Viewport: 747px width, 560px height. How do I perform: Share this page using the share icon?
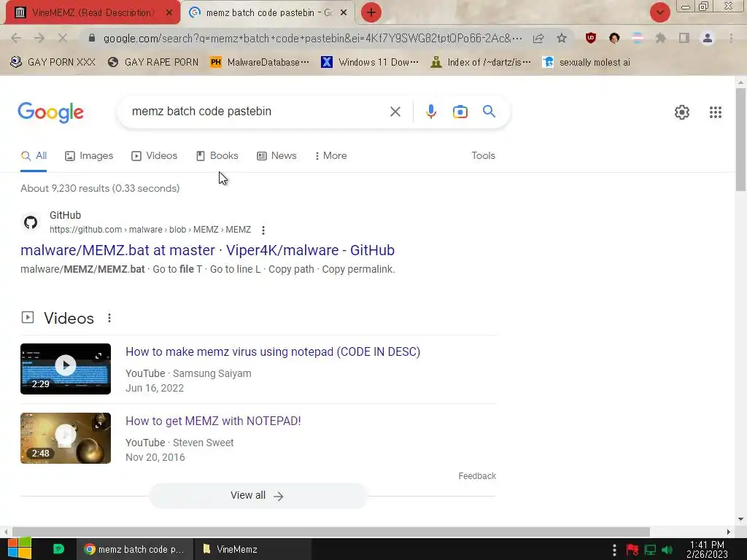point(538,38)
